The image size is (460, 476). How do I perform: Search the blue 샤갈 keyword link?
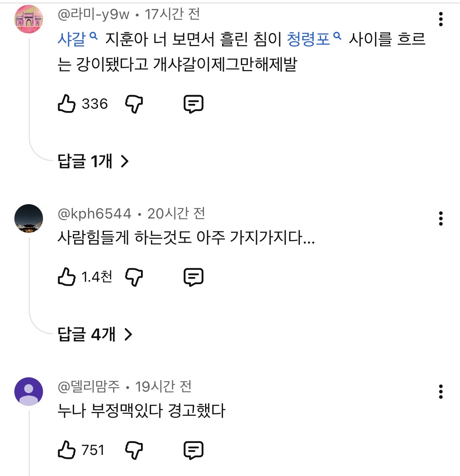(x=78, y=39)
